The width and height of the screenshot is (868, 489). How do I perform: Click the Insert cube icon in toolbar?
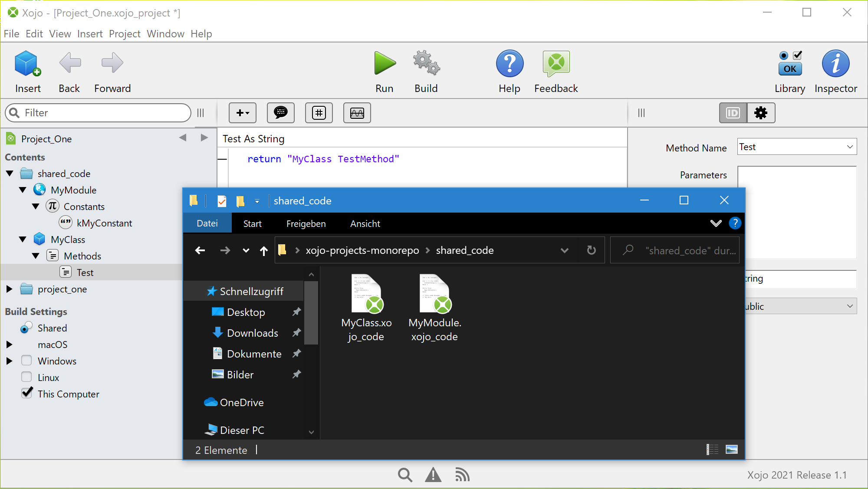27,63
